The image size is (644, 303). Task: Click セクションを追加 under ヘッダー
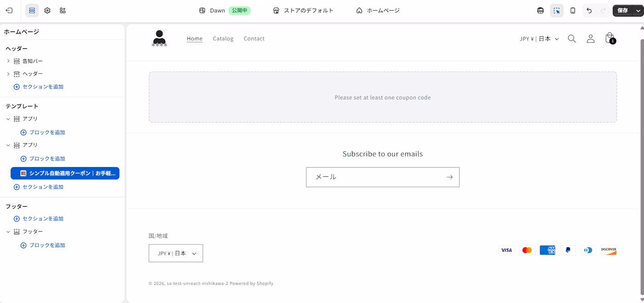(42, 86)
